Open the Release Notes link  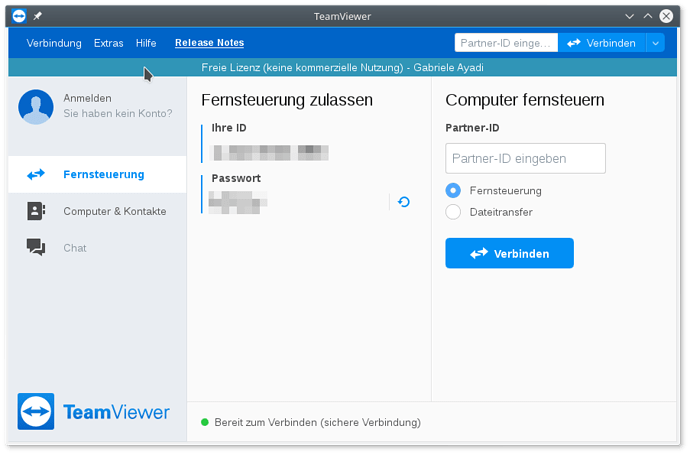tap(209, 43)
